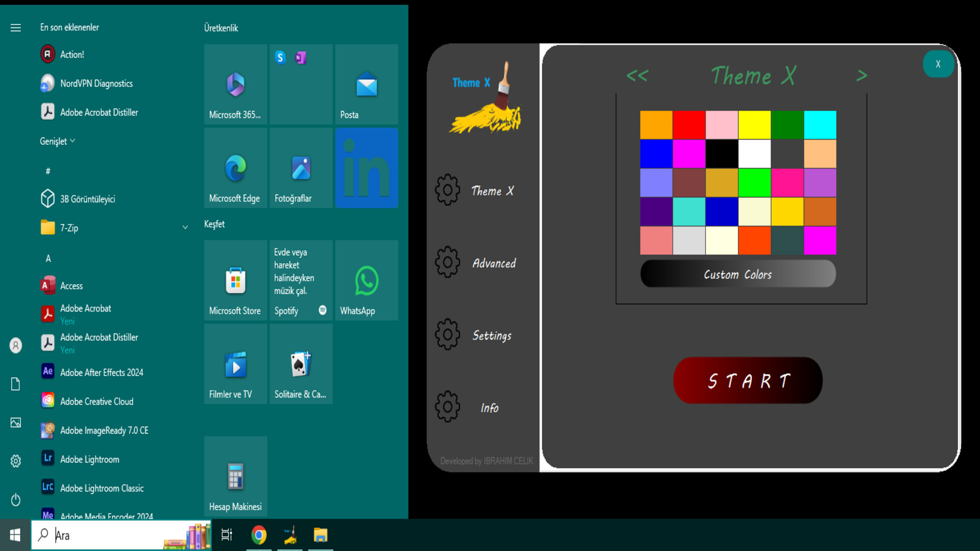Pick the turquoise color swatch
The width and height of the screenshot is (980, 551).
point(689,212)
